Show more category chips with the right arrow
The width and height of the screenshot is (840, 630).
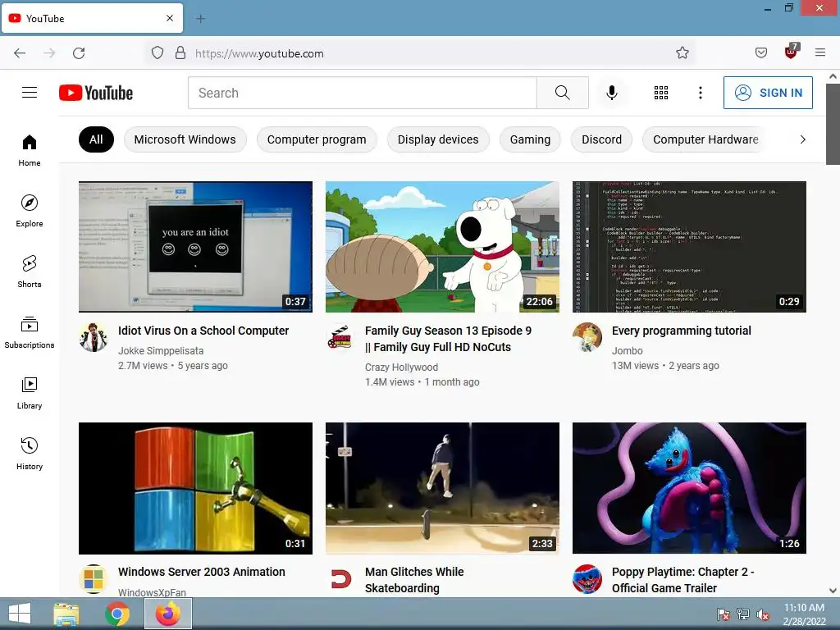(x=802, y=139)
